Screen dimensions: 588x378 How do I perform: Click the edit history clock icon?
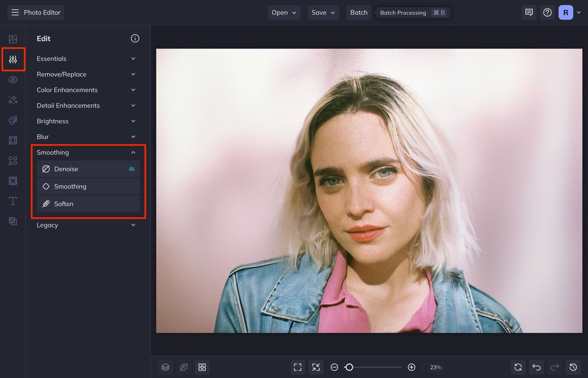(x=573, y=367)
